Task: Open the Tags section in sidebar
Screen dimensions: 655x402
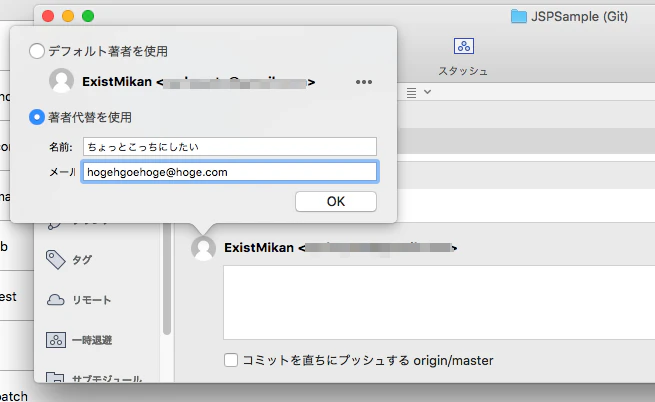Action: 69,260
